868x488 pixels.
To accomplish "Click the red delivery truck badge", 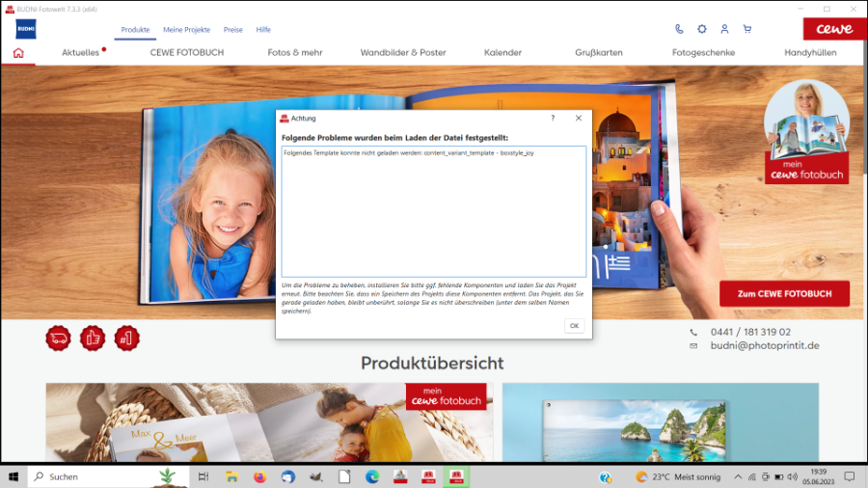I will point(58,339).
